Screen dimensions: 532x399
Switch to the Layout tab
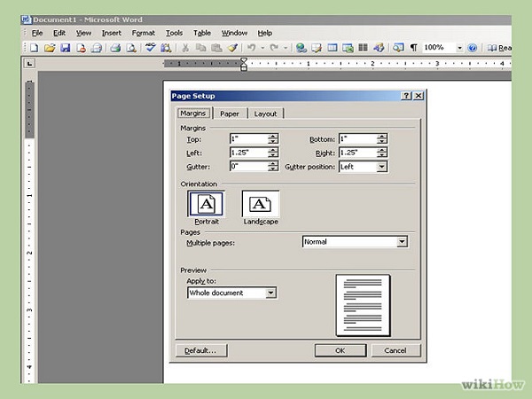[266, 113]
